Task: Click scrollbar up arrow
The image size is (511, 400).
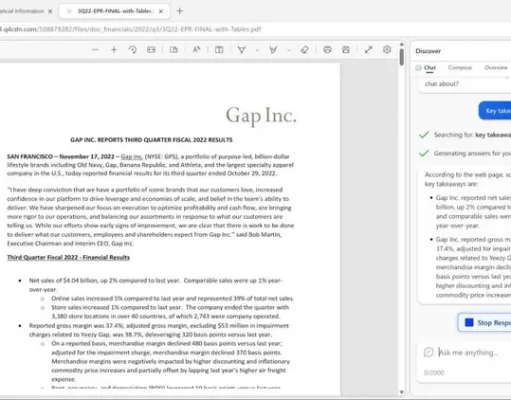Action: [402, 44]
